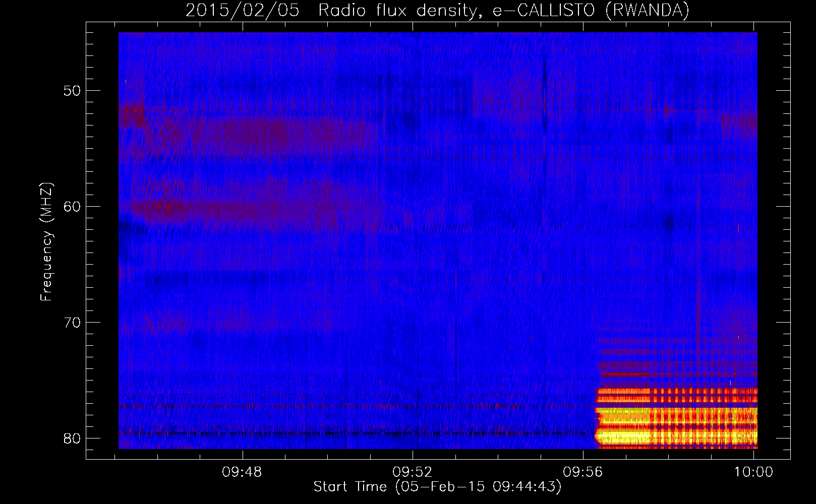The image size is (816, 504).
Task: Click the 09:56 time tick label
Action: click(583, 472)
